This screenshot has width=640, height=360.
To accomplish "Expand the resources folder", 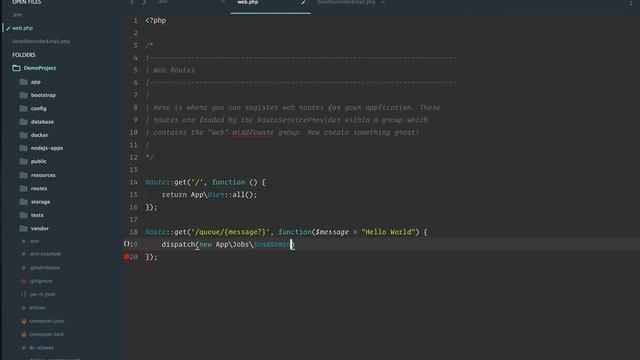I will coord(43,175).
